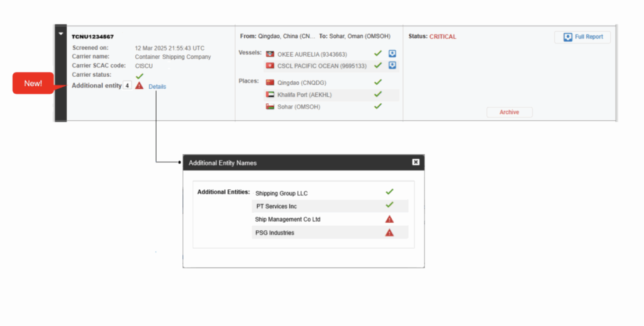Click the red New! callout badge

tap(33, 83)
